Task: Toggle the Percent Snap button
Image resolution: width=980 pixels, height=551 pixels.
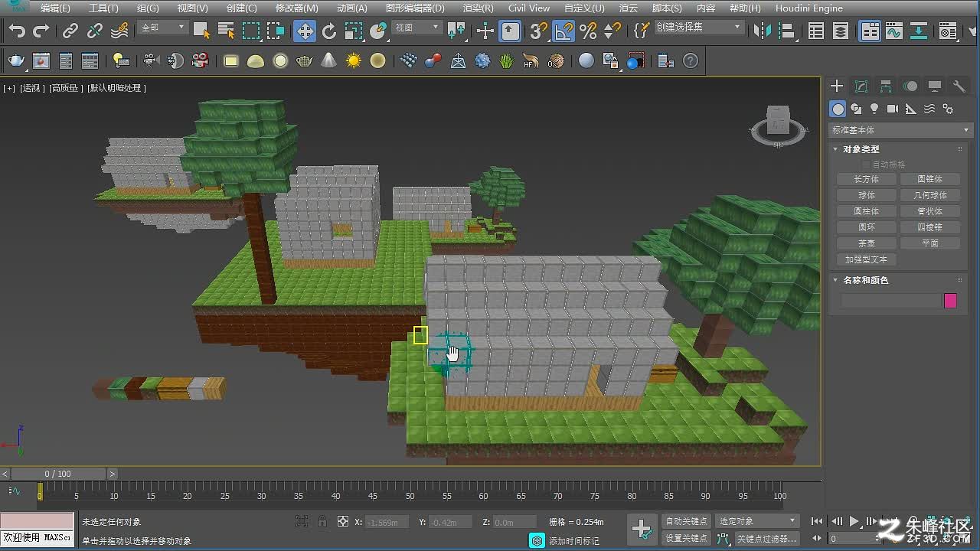Action: tap(588, 31)
